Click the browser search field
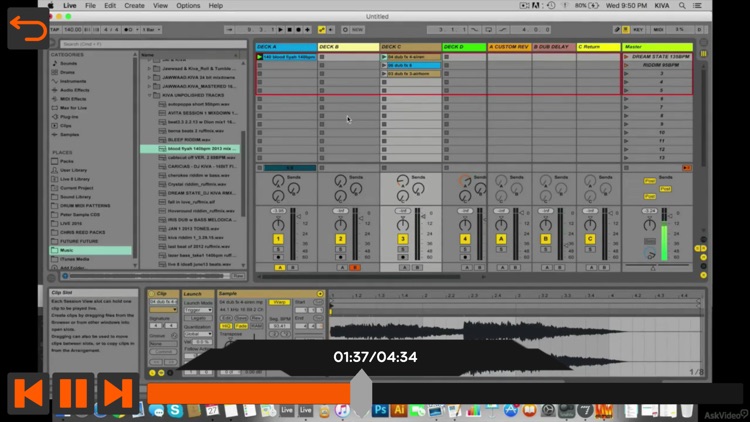 (x=152, y=44)
